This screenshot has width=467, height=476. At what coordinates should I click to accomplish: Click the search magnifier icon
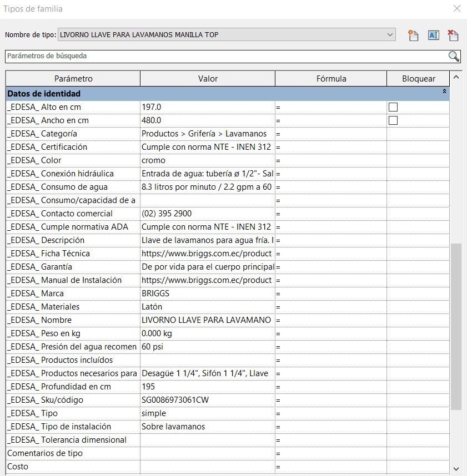click(x=454, y=56)
